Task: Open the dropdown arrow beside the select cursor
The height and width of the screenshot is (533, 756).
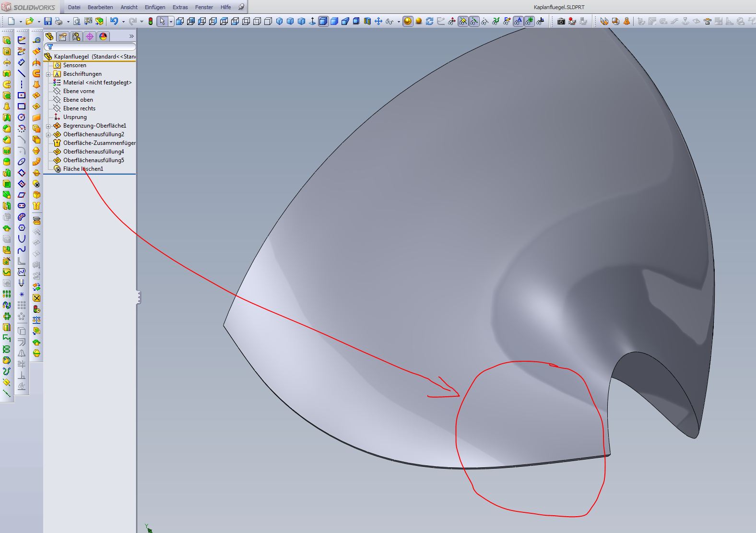Action: tap(171, 22)
